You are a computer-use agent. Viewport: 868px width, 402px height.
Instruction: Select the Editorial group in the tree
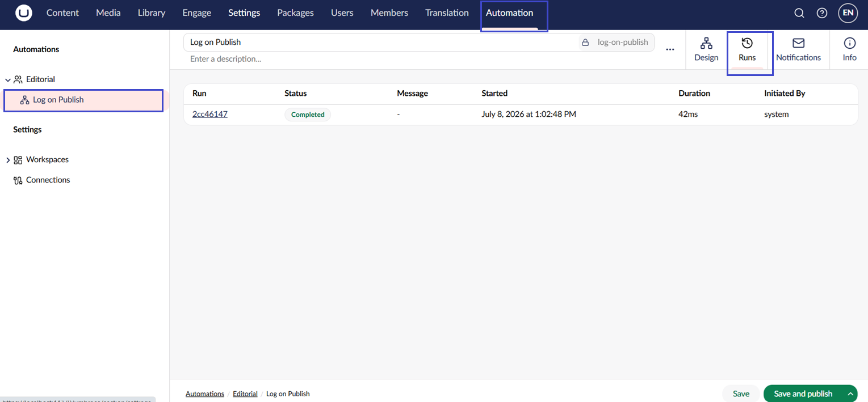(40, 79)
